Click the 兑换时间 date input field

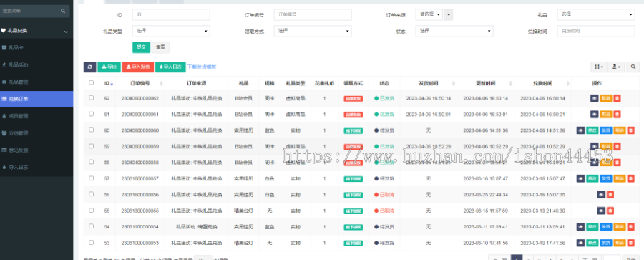click(x=596, y=31)
